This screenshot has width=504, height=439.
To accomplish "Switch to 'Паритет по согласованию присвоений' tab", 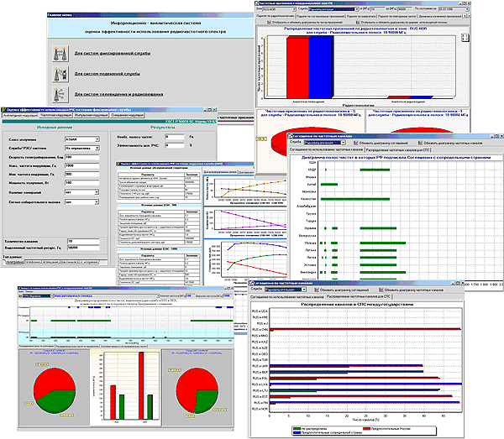I will 320,16.
